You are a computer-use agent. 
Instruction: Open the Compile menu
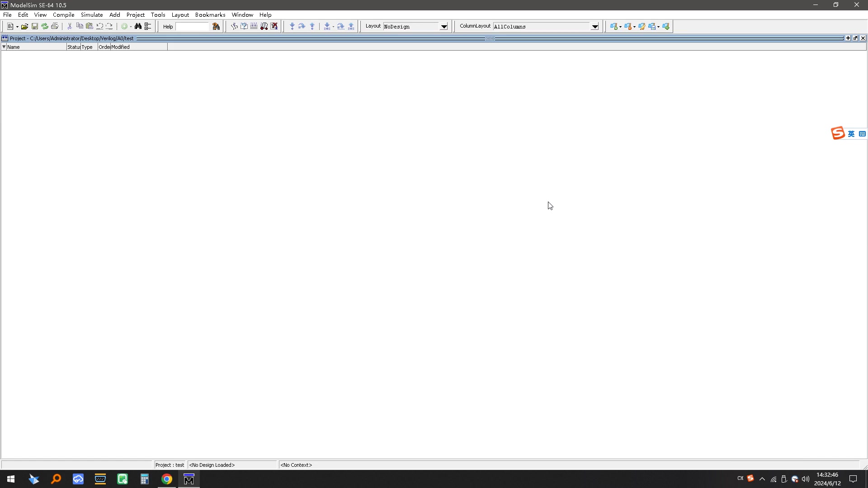[x=63, y=15]
